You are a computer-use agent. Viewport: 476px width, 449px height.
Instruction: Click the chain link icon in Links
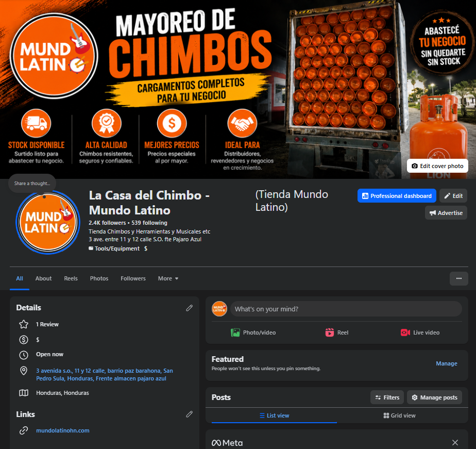(24, 430)
